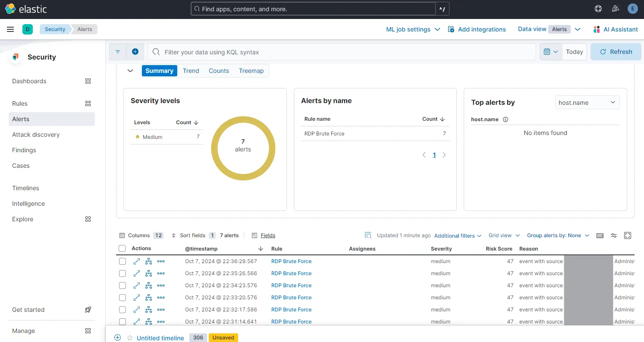The width and height of the screenshot is (644, 342).
Task: Select the checkbox on the first alert row
Action: click(122, 261)
